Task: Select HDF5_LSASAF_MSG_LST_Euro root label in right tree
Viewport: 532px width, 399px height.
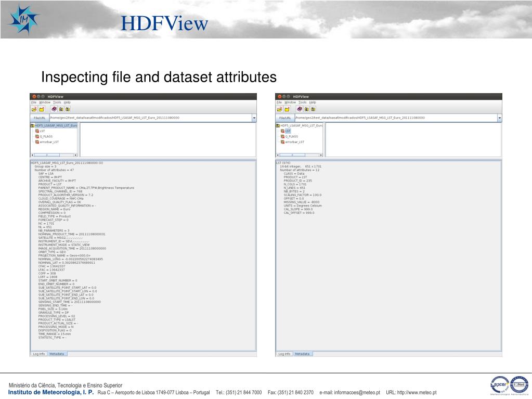Action: (x=302, y=125)
